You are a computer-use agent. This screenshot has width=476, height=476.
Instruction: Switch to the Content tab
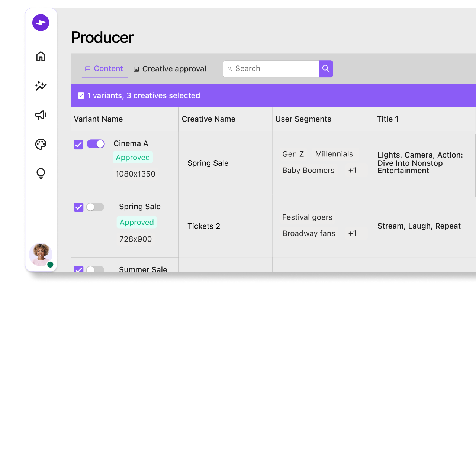click(x=104, y=69)
